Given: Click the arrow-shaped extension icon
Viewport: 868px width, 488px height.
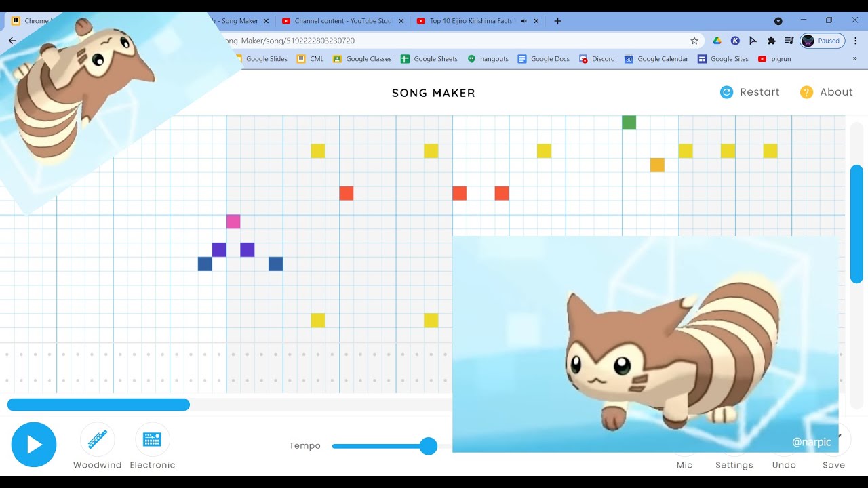Looking at the screenshot, I should (753, 41).
